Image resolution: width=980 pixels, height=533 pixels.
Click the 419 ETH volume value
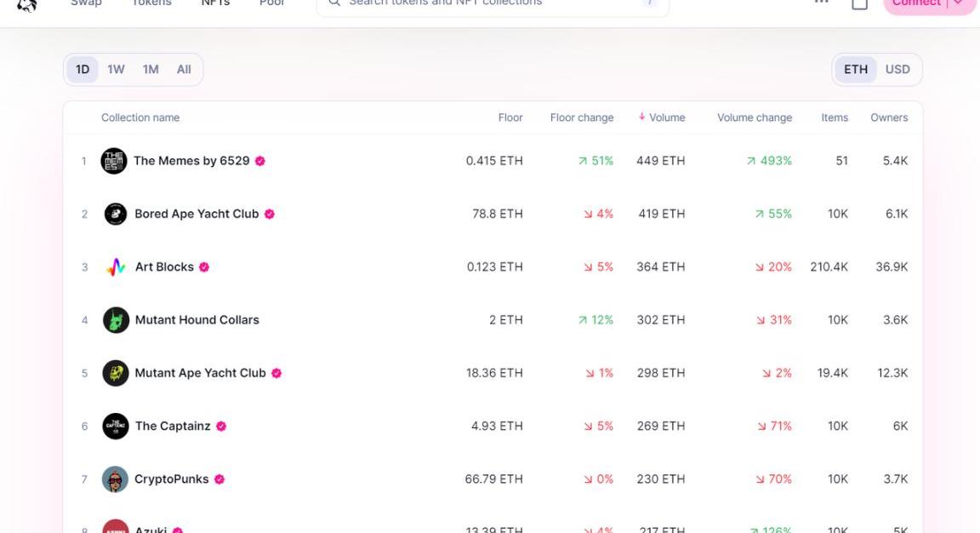[x=662, y=214]
